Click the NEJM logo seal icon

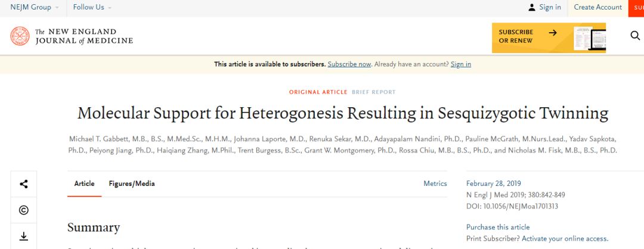click(x=20, y=36)
